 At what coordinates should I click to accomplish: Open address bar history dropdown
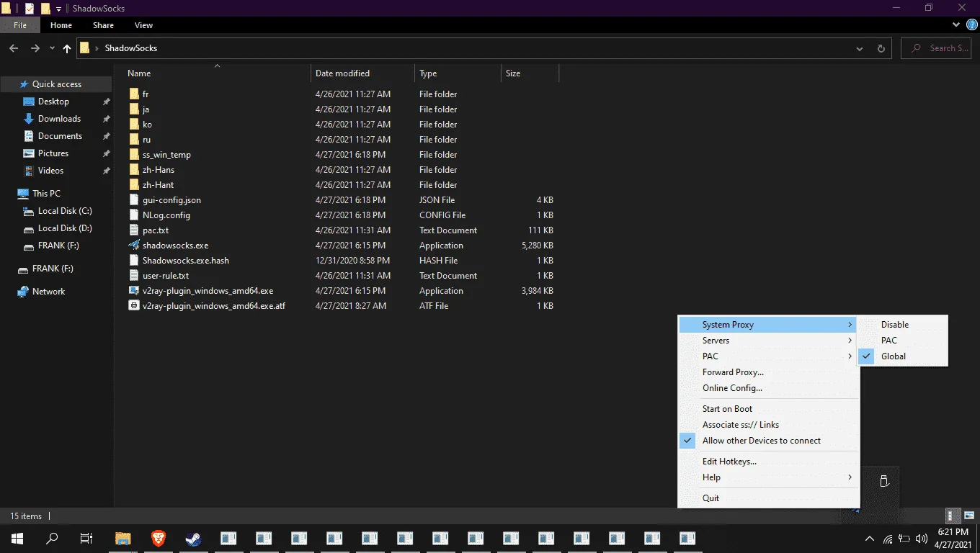(860, 48)
